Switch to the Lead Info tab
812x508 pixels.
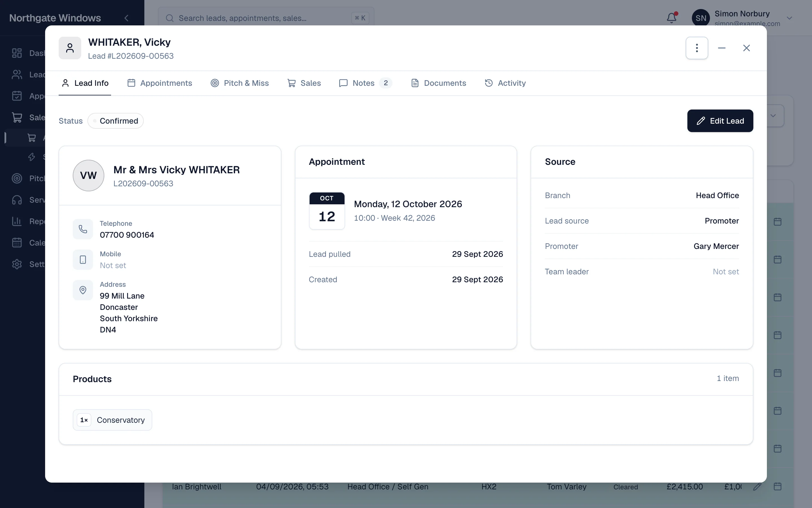[85, 83]
